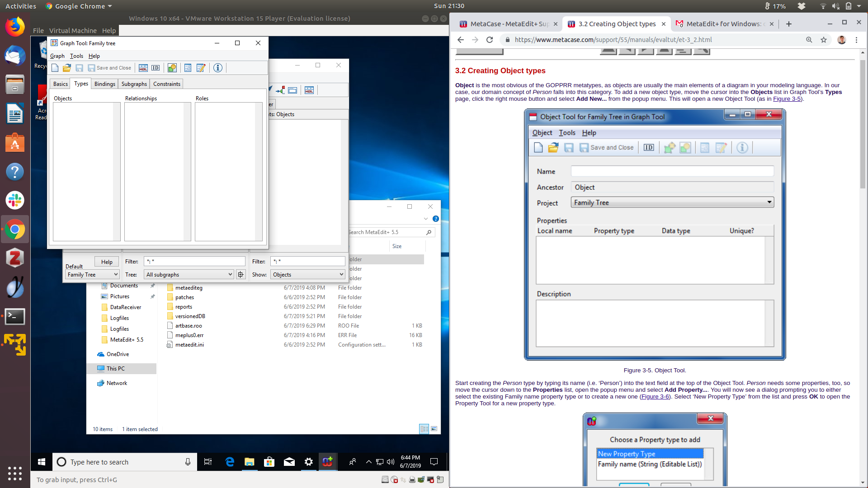Click Save and Close in Graph Tool
This screenshot has height=488, width=868.
109,68
